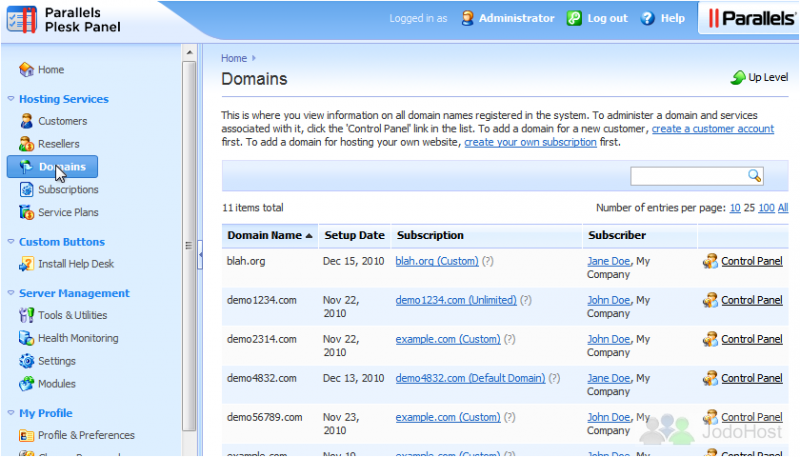Open the Tools & Utilities menu item

72,315
